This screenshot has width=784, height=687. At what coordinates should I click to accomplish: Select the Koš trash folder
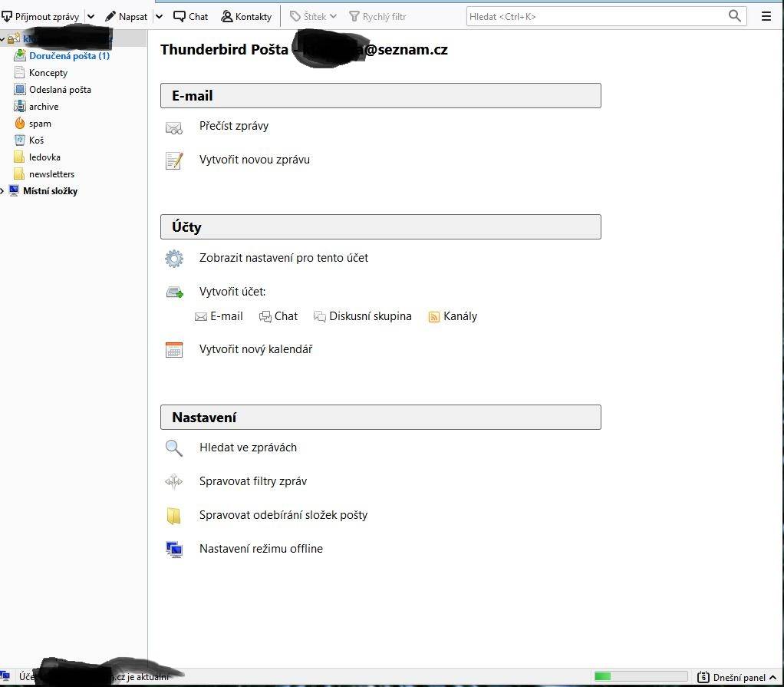click(37, 140)
